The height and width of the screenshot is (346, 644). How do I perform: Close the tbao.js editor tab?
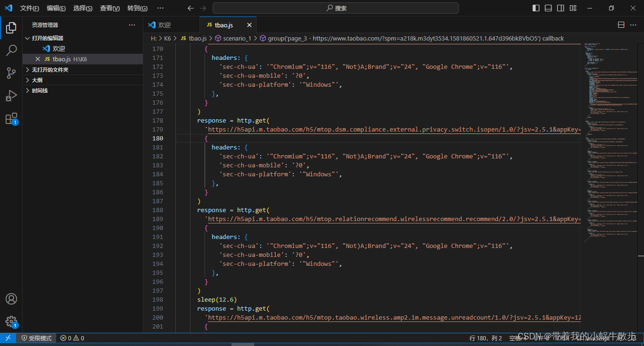(249, 25)
